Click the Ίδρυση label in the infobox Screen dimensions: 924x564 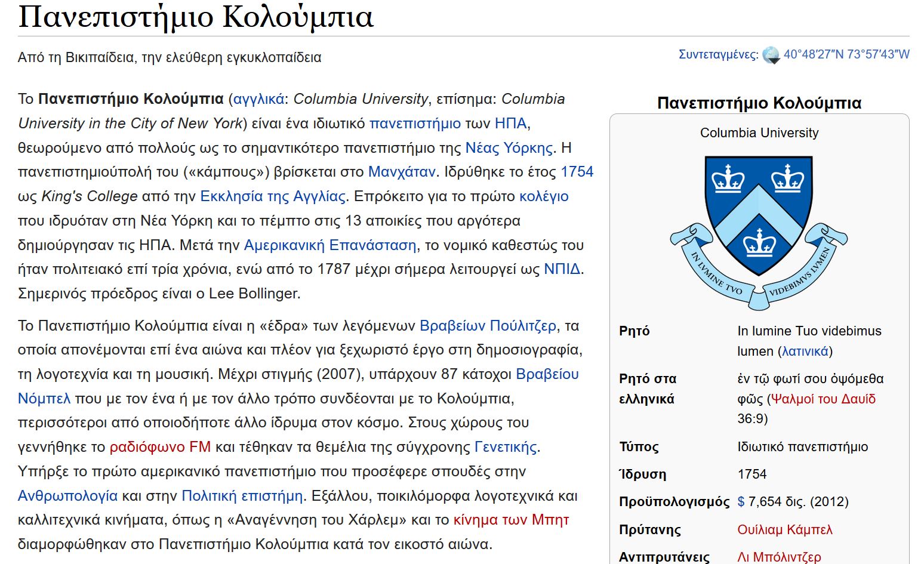tap(642, 474)
